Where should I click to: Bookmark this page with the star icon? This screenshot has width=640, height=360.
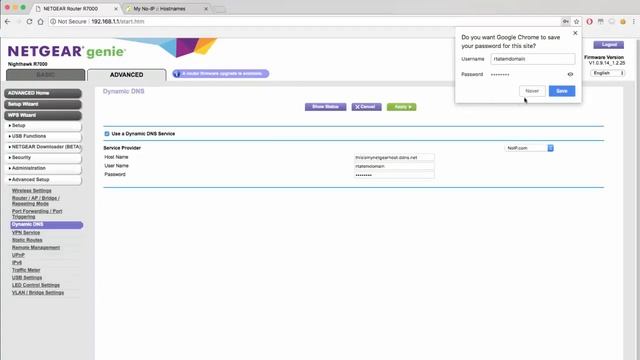pos(576,21)
